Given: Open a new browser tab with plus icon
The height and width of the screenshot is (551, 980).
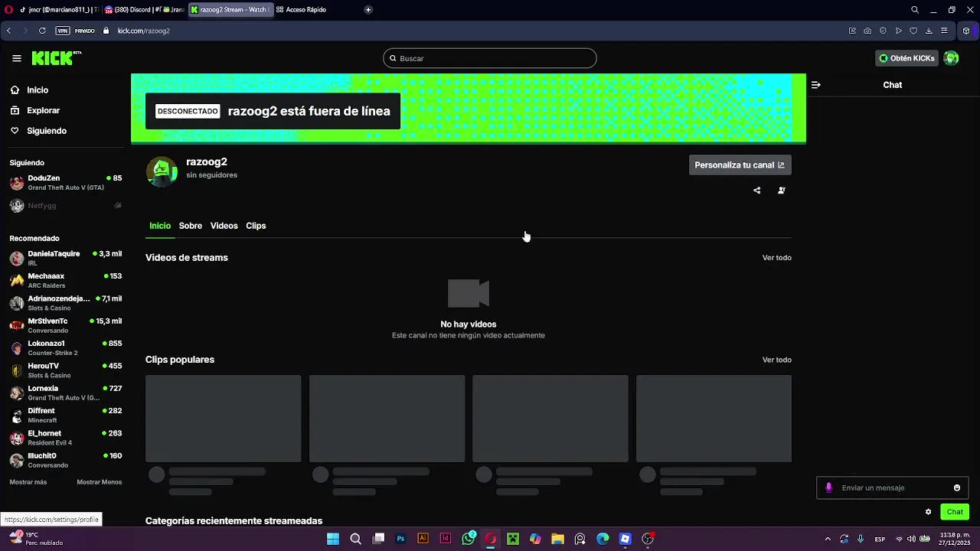Looking at the screenshot, I should point(368,10).
